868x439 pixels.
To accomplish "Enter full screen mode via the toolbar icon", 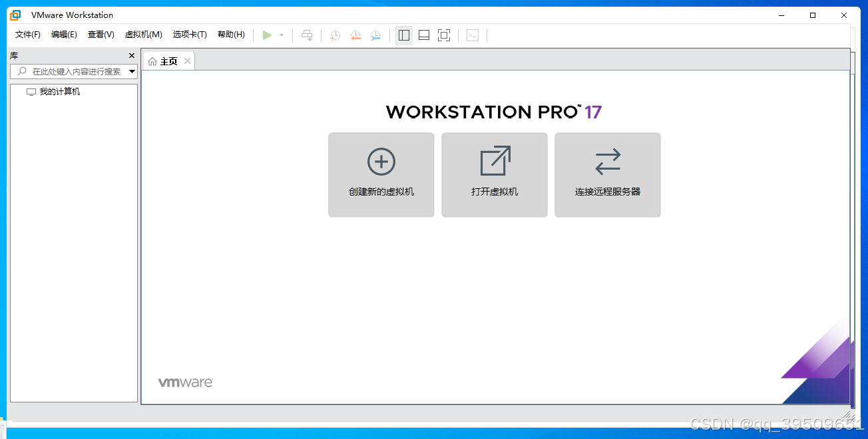I will pyautogui.click(x=444, y=35).
